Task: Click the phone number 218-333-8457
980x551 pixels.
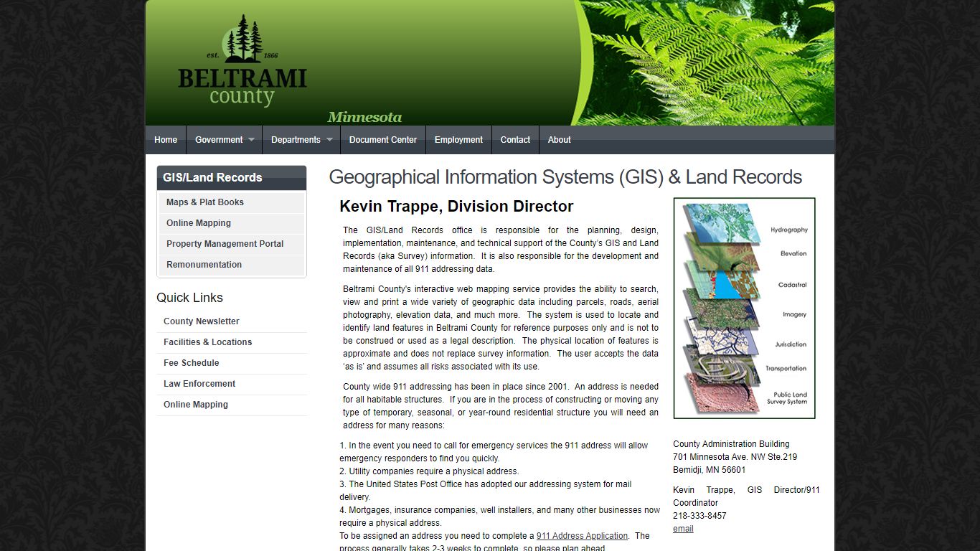Action: point(699,516)
